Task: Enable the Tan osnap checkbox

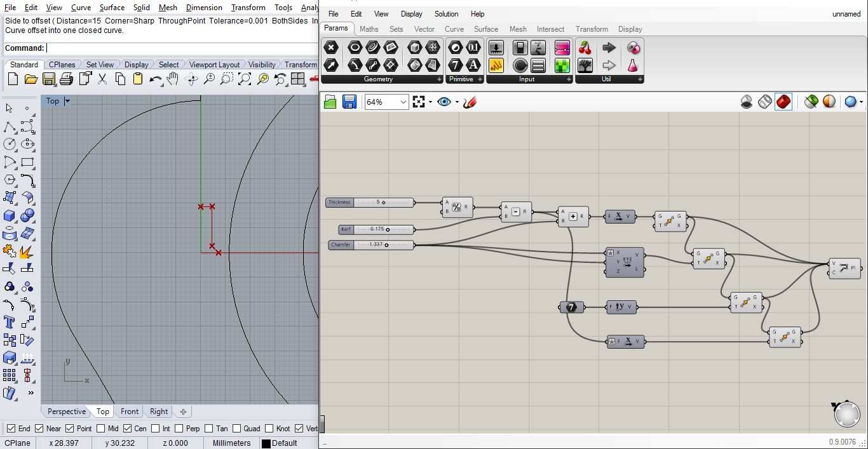Action: [x=208, y=428]
